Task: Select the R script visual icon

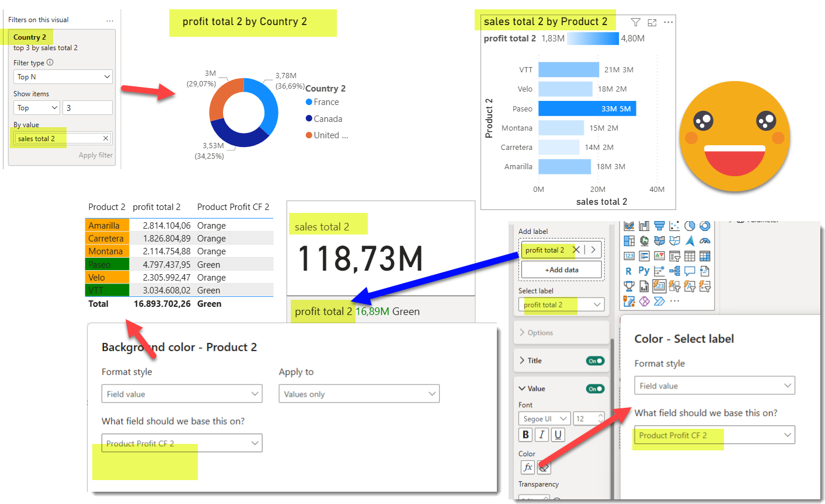Action: [628, 271]
